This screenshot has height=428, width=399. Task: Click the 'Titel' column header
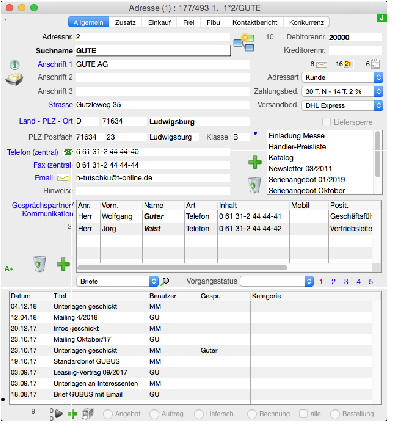(x=60, y=296)
